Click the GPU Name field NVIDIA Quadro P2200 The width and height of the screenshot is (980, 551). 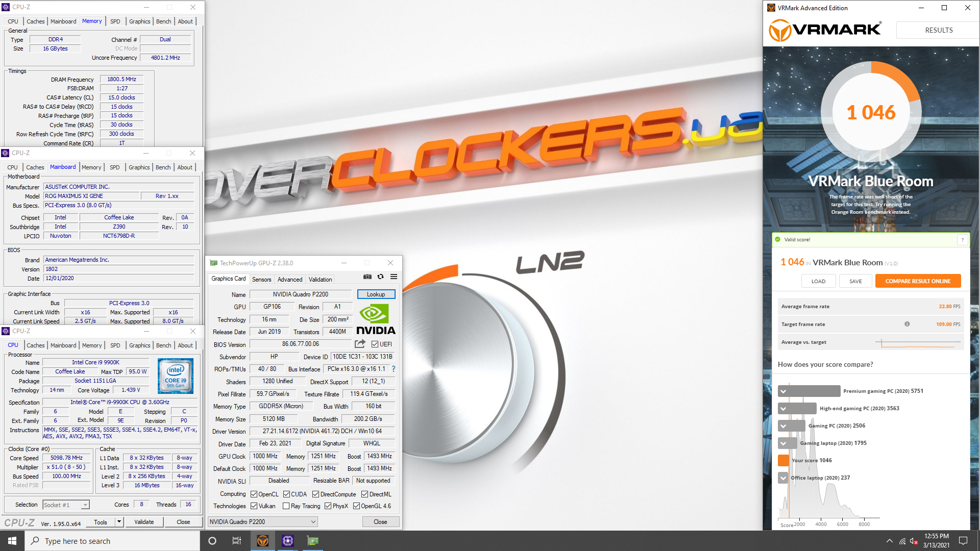pyautogui.click(x=301, y=294)
